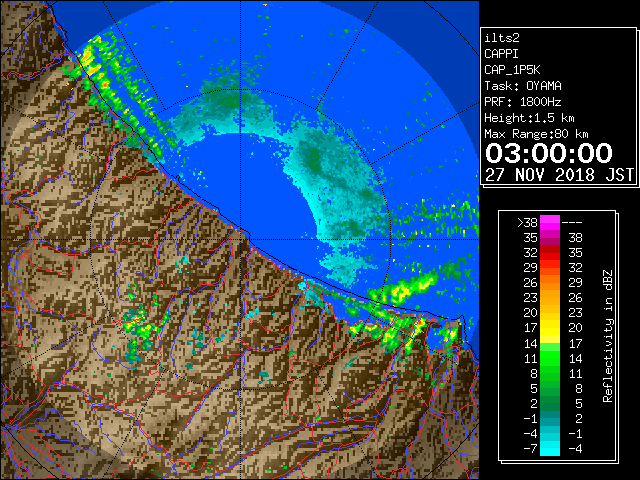The image size is (640, 480).
Task: Click the CAPPI product label
Action: click(x=501, y=54)
